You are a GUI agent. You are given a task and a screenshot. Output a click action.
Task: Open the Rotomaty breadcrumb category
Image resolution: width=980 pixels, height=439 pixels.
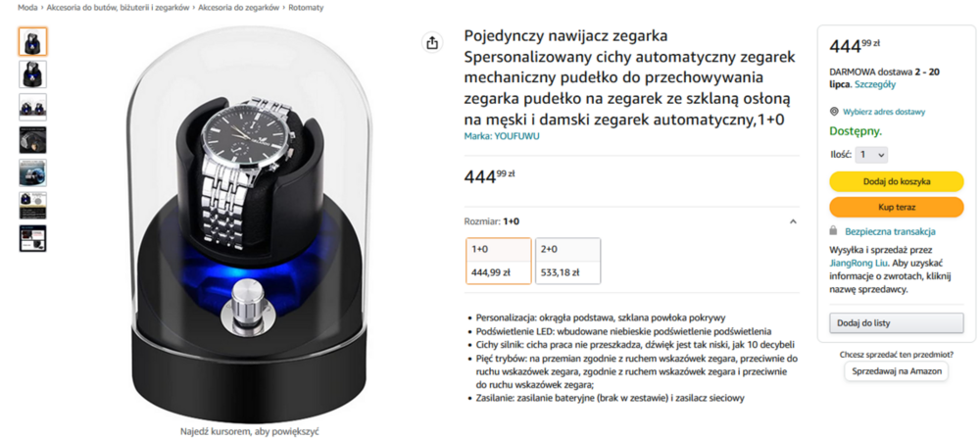306,8
